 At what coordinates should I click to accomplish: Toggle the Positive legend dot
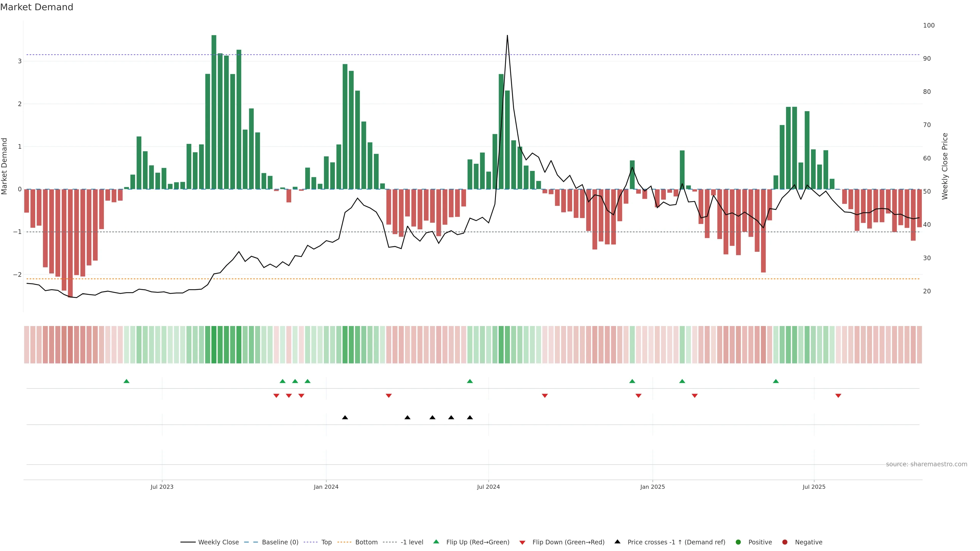(738, 542)
